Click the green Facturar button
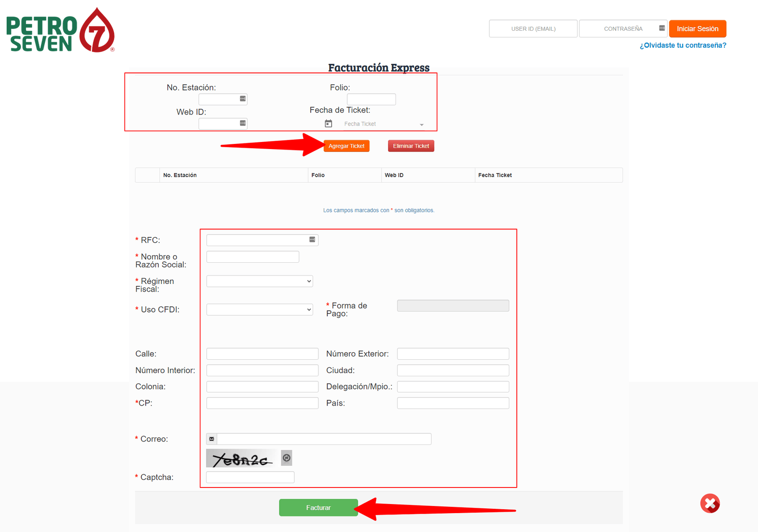758x532 pixels. pyautogui.click(x=318, y=507)
